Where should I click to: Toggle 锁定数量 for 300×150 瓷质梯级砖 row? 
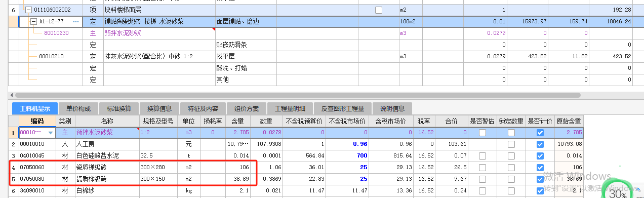click(511, 179)
